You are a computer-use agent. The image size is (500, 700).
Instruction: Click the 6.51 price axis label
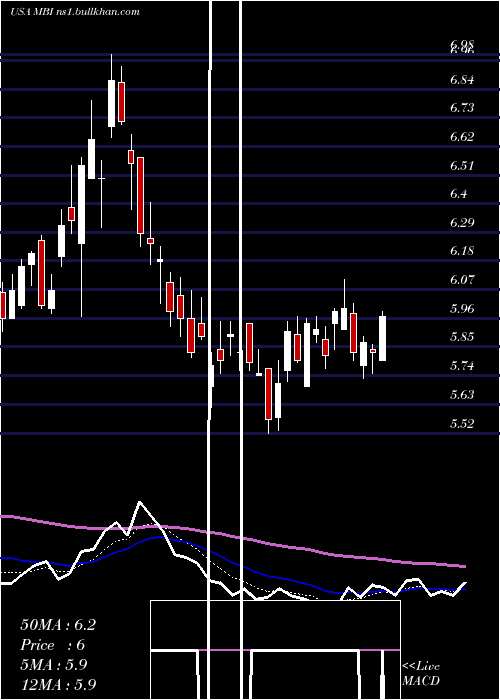462,166
